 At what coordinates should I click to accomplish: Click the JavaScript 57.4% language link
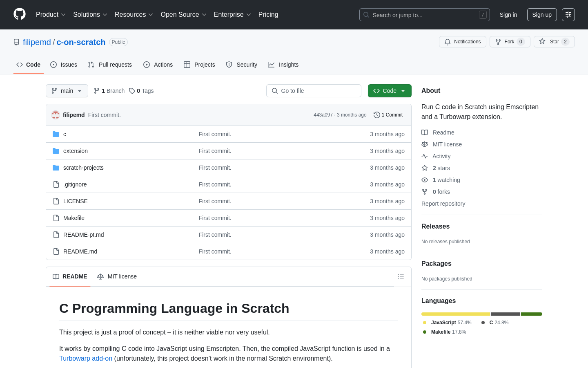(447, 323)
